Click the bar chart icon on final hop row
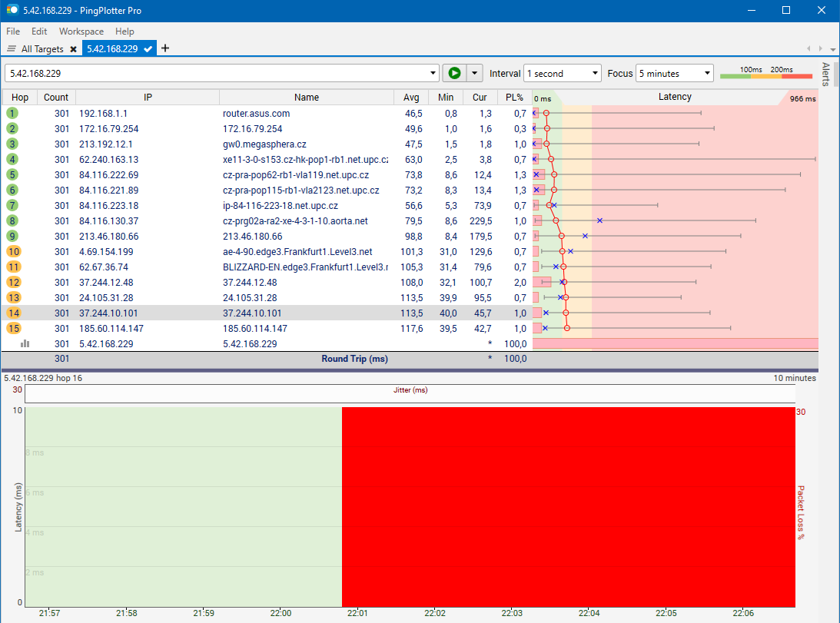Screen dimensions: 840x623 pyautogui.click(x=25, y=343)
